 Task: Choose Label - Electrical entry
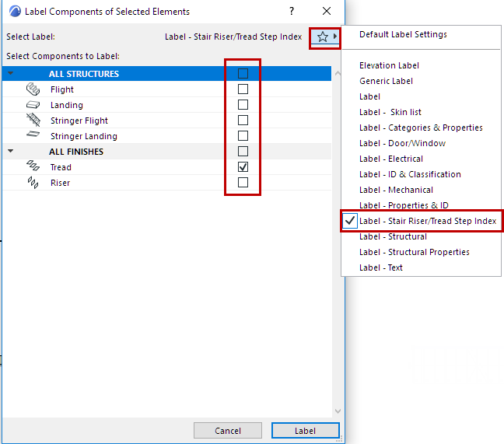[391, 159]
